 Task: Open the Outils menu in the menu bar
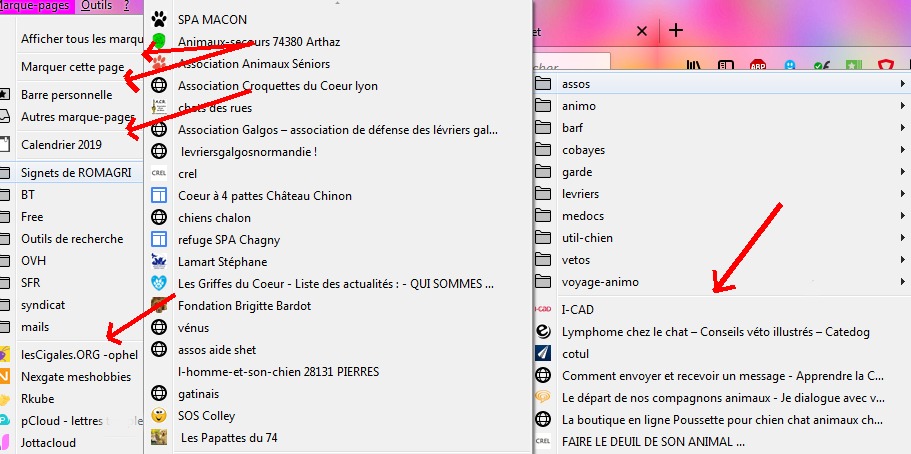(96, 6)
